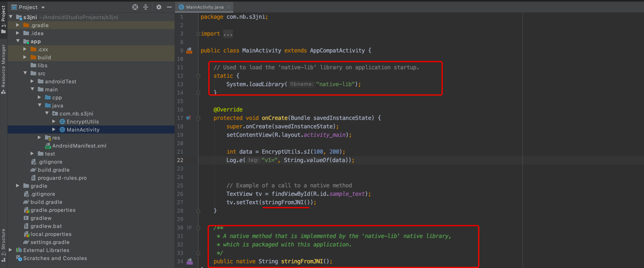This screenshot has width=644, height=268.
Task: Click line number 22 in gutter
Action: [180, 160]
